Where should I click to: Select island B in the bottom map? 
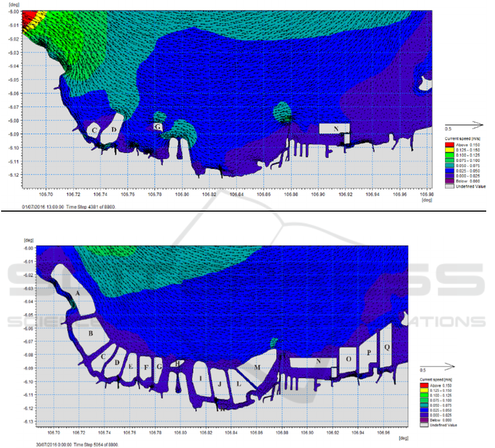coord(91,333)
